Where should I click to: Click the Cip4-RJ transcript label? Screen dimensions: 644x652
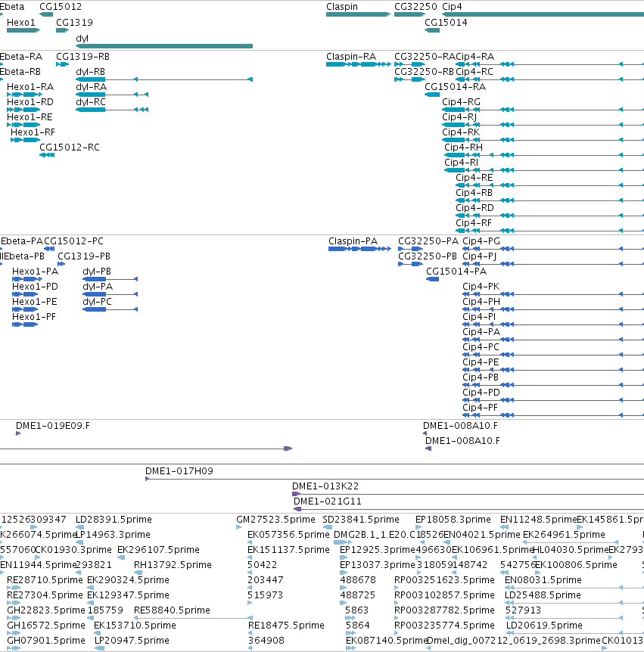459,117
